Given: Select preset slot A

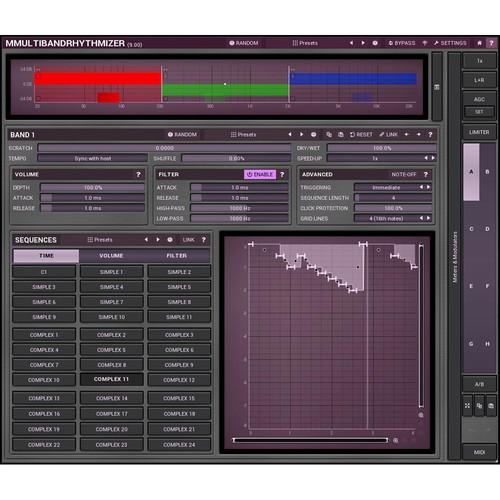Looking at the screenshot, I should point(471,172).
